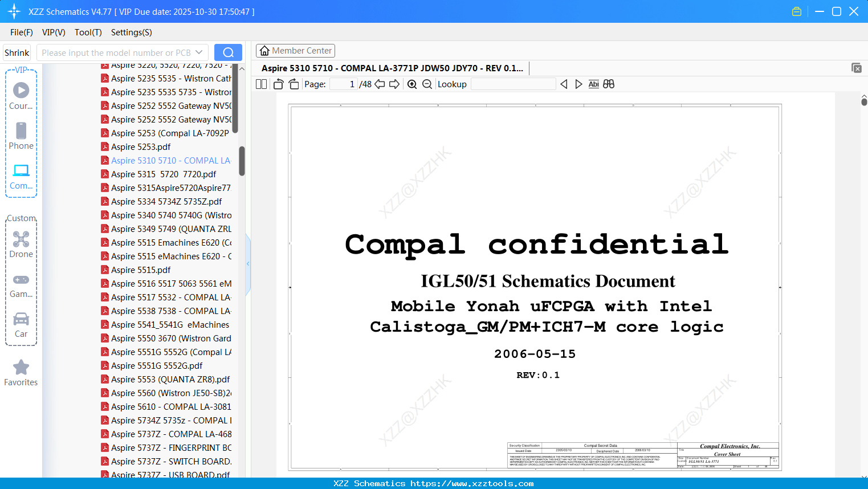Open Aspire 5737Z - SWITCH BOARD file
The width and height of the screenshot is (868, 489).
click(x=166, y=462)
